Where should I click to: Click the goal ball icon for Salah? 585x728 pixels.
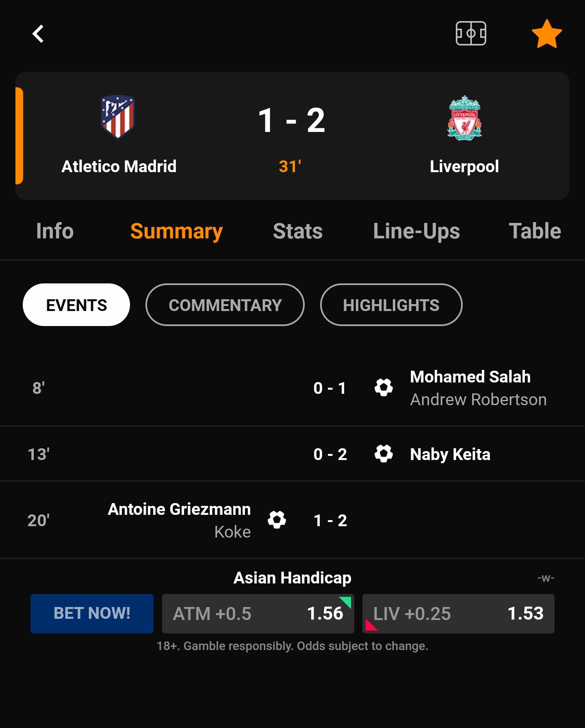click(383, 388)
